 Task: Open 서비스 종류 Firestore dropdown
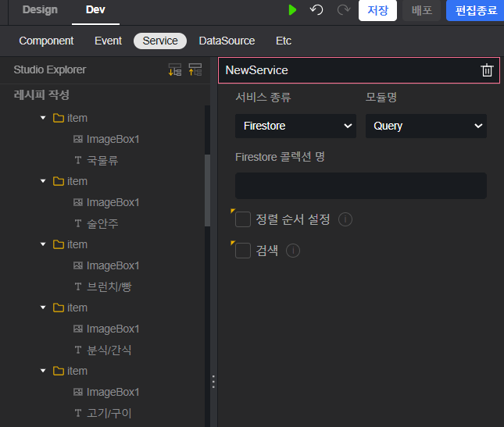295,126
